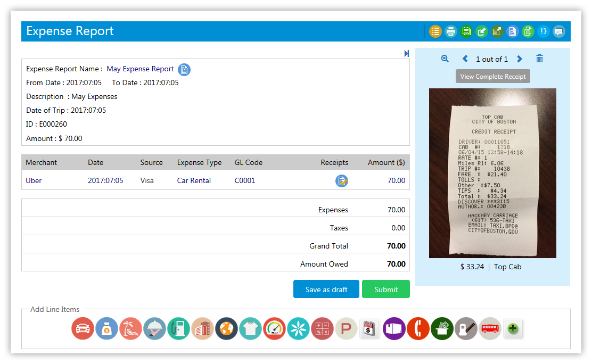This screenshot has width=592, height=364.
Task: Add a fuel pump line item
Action: [178, 328]
